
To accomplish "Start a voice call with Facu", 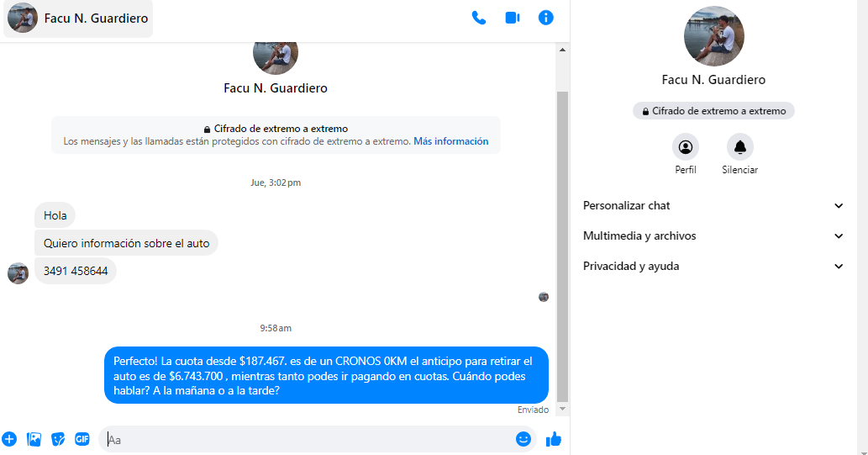I will (479, 18).
